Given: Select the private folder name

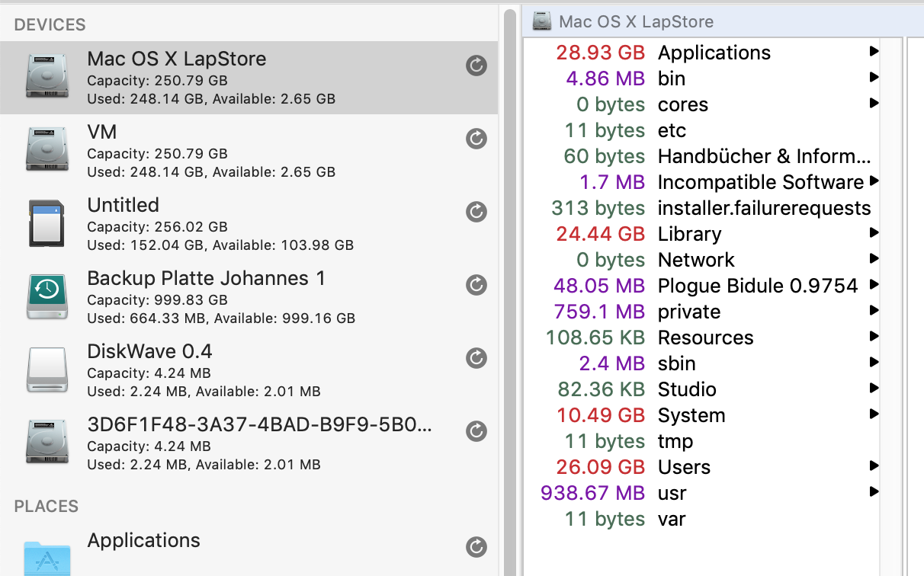Looking at the screenshot, I should coord(689,312).
